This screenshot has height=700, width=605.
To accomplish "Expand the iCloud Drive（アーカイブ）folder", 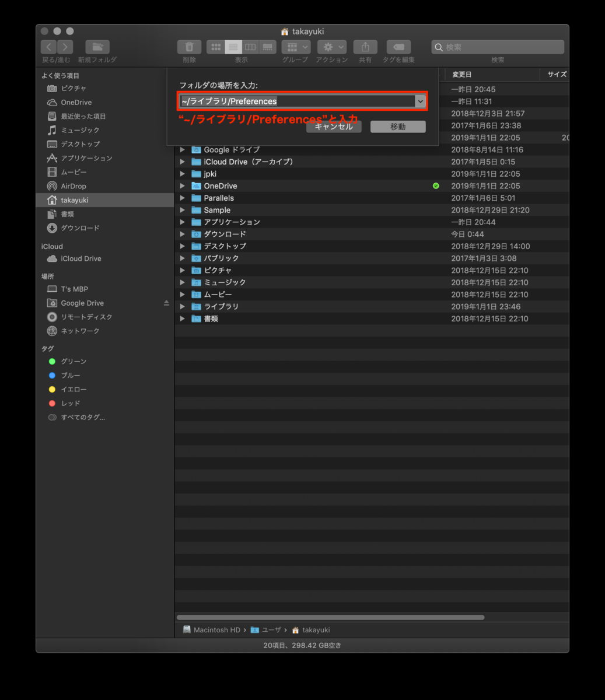I will click(x=182, y=162).
